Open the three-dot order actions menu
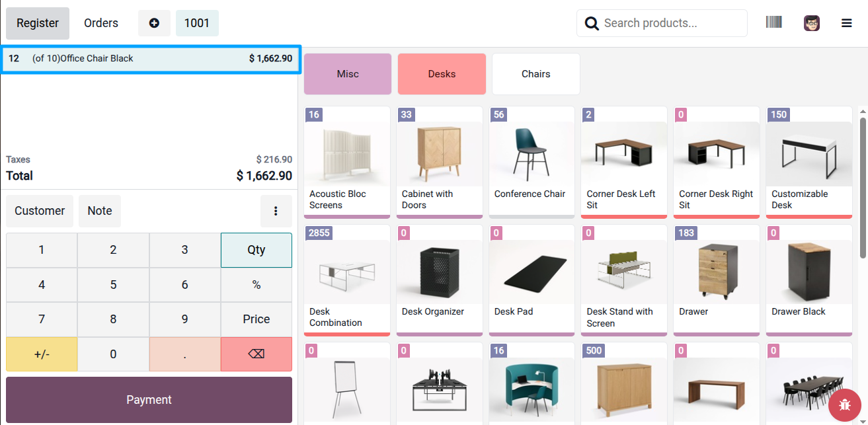This screenshot has width=868, height=425. coord(276,211)
